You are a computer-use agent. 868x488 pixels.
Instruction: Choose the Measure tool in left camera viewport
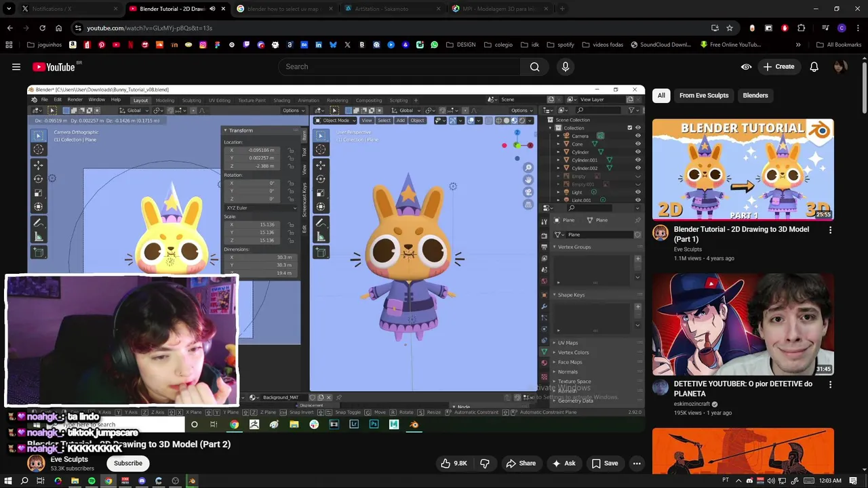(x=39, y=237)
